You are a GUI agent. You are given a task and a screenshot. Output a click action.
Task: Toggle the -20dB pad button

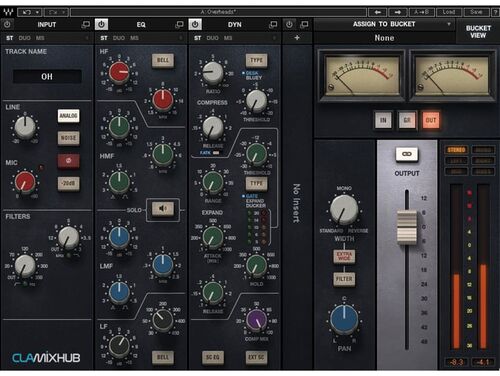tap(68, 183)
